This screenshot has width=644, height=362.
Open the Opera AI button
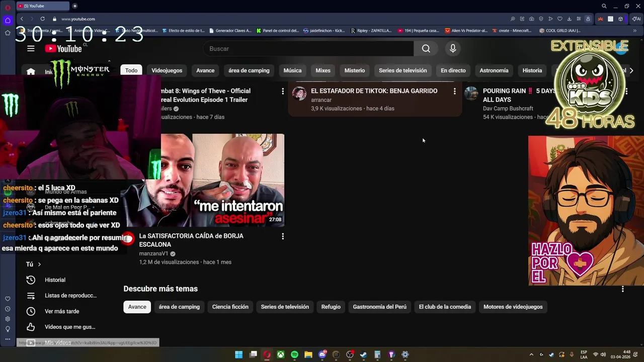(x=636, y=19)
